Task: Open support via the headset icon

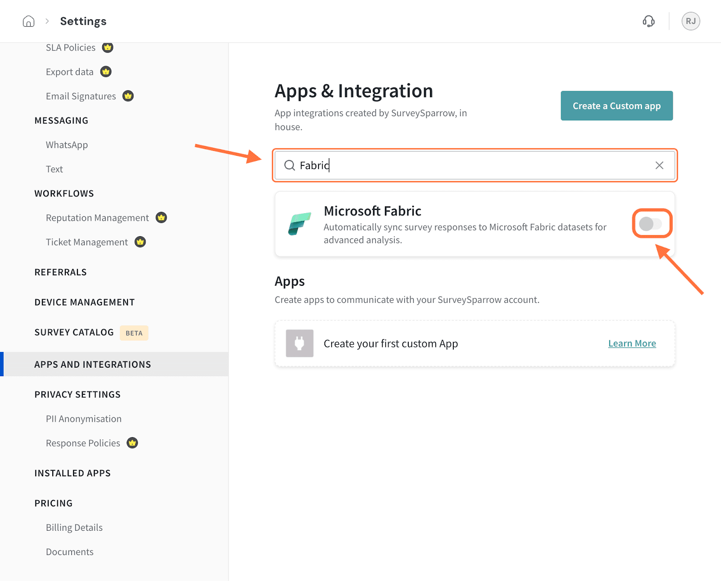Action: coord(648,21)
